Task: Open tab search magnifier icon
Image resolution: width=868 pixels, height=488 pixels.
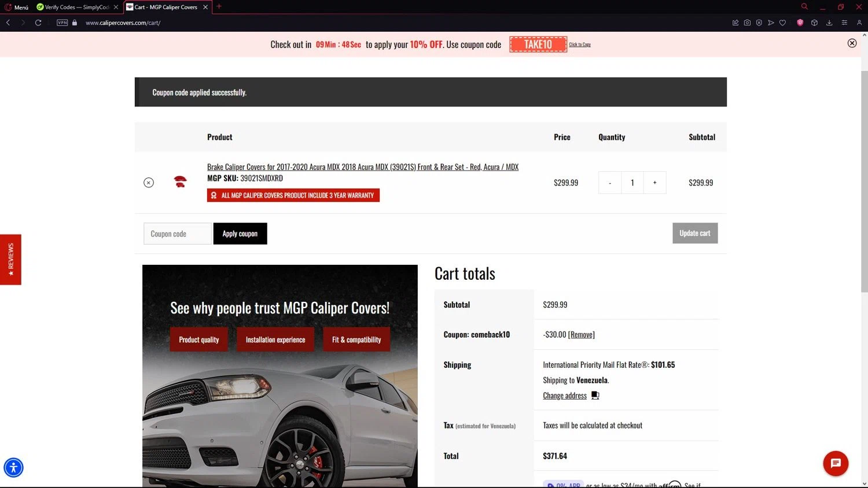Action: 804,6
